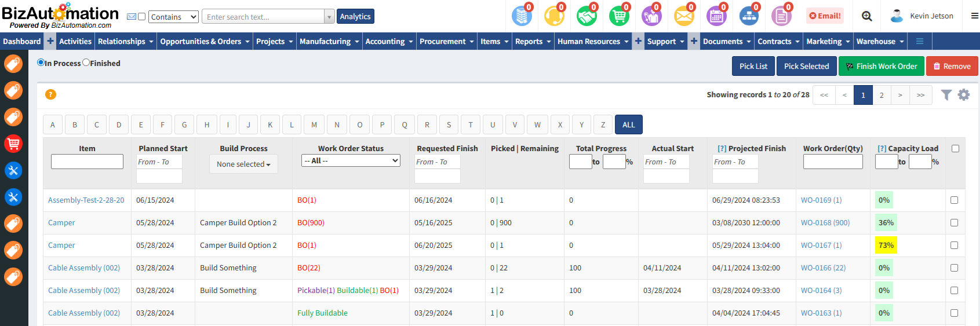Click the red Remove button
The height and width of the screenshot is (326, 980).
tap(952, 66)
